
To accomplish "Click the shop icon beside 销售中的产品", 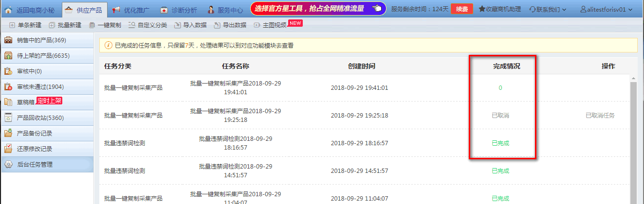I will 8,40.
